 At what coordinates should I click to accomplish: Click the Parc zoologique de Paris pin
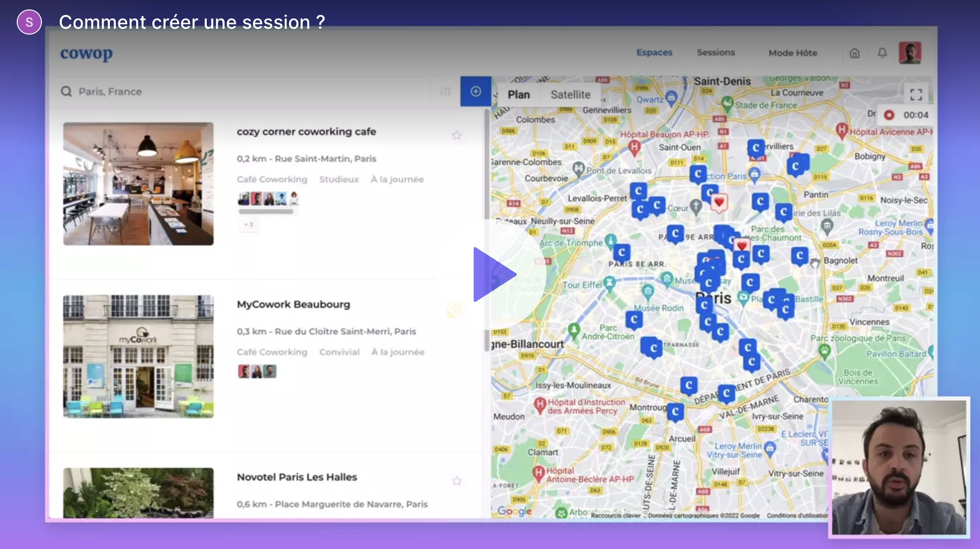(825, 350)
